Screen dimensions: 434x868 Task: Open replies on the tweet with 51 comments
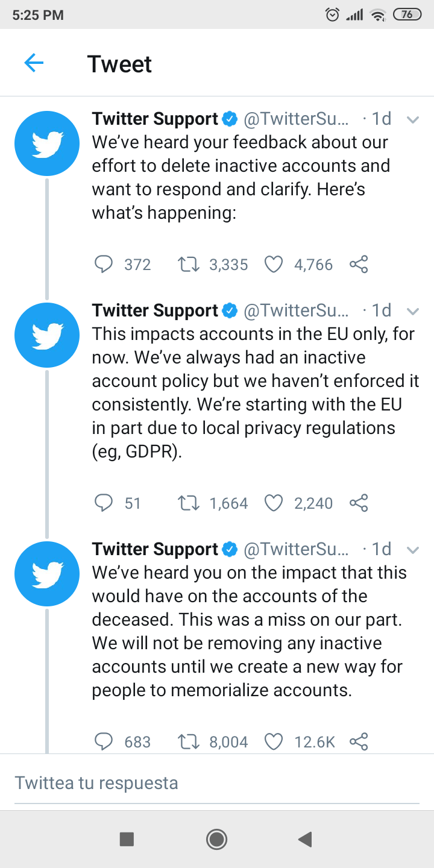[x=104, y=503]
